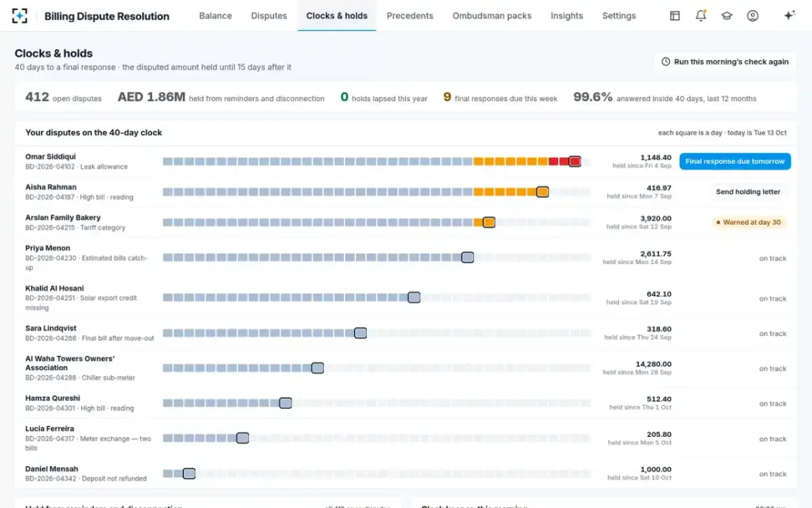Click the Khalid Al Hosani name
This screenshot has width=812, height=508.
click(x=55, y=289)
